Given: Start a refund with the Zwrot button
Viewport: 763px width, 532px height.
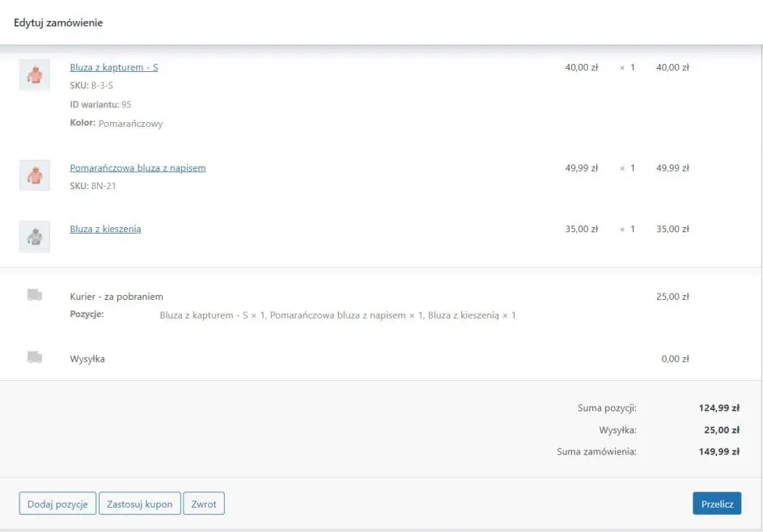Looking at the screenshot, I should (204, 504).
